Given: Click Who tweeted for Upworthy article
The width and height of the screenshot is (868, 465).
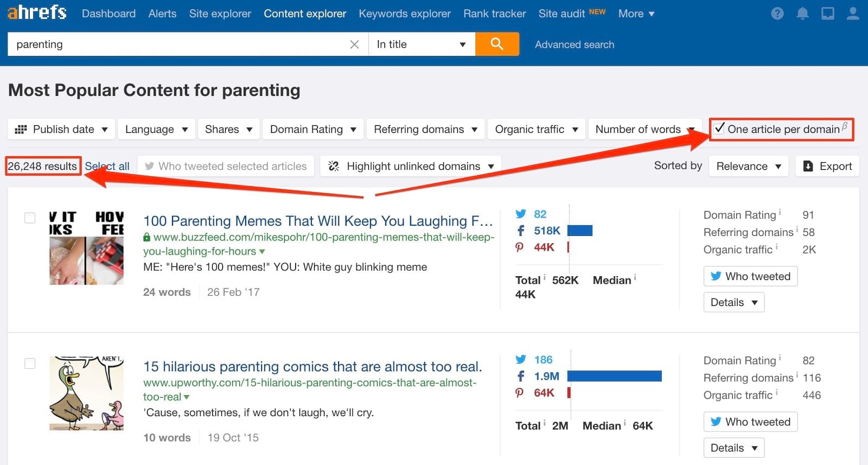Looking at the screenshot, I should coord(750,422).
